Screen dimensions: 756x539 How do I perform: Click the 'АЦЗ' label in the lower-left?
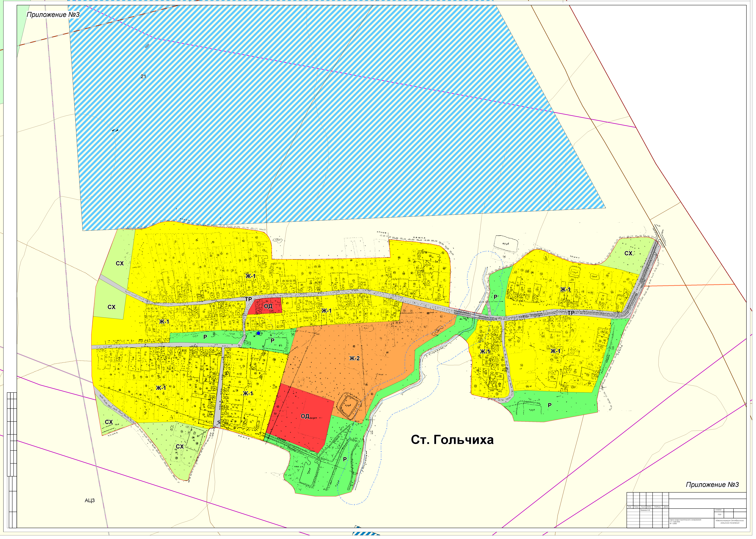coord(90,501)
